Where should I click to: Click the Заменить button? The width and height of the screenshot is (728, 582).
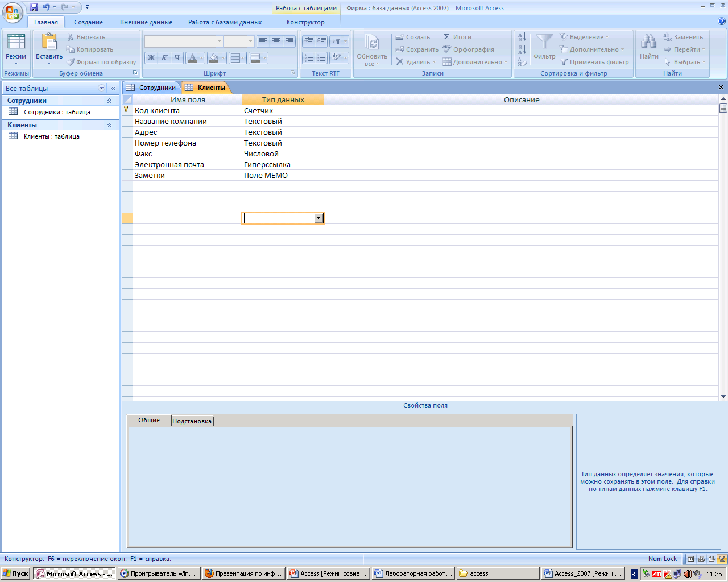pos(683,37)
